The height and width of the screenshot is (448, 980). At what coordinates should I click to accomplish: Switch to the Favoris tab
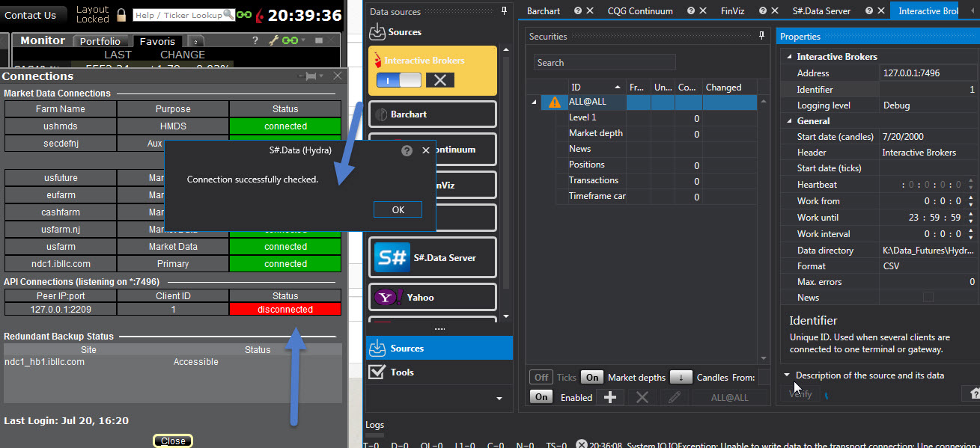tap(157, 41)
